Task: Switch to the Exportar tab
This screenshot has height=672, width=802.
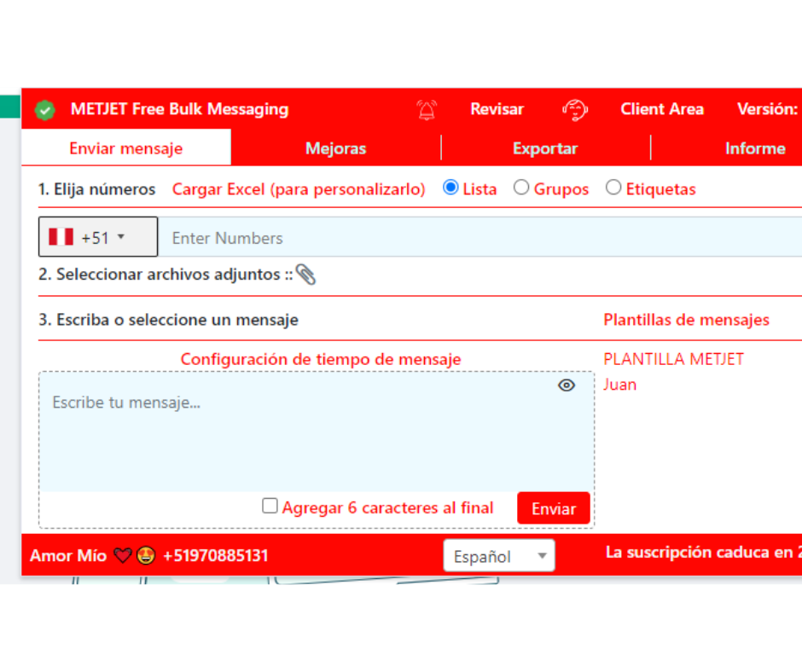Action: click(545, 148)
